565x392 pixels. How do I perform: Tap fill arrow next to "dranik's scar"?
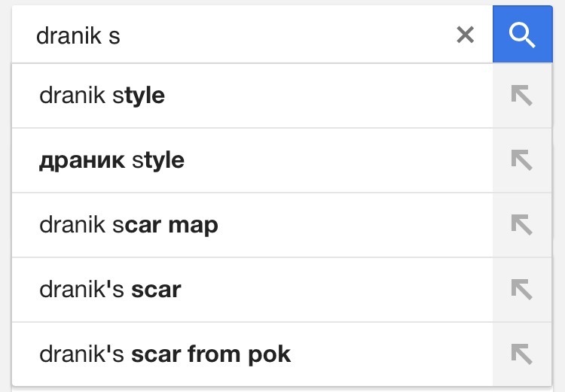[521, 290]
